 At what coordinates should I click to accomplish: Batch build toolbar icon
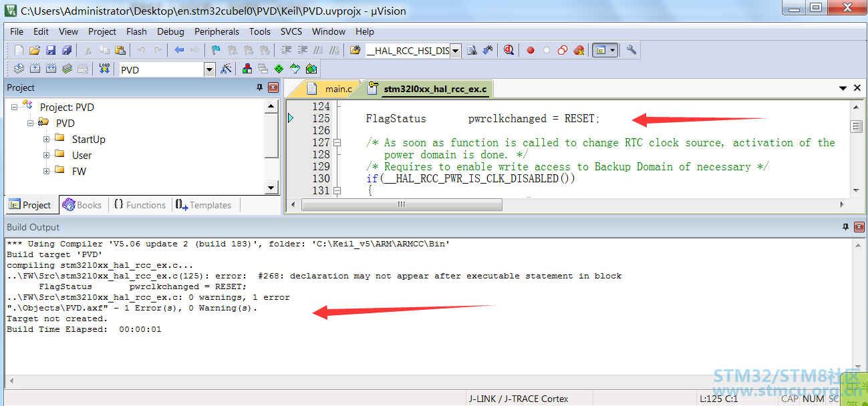pos(67,69)
